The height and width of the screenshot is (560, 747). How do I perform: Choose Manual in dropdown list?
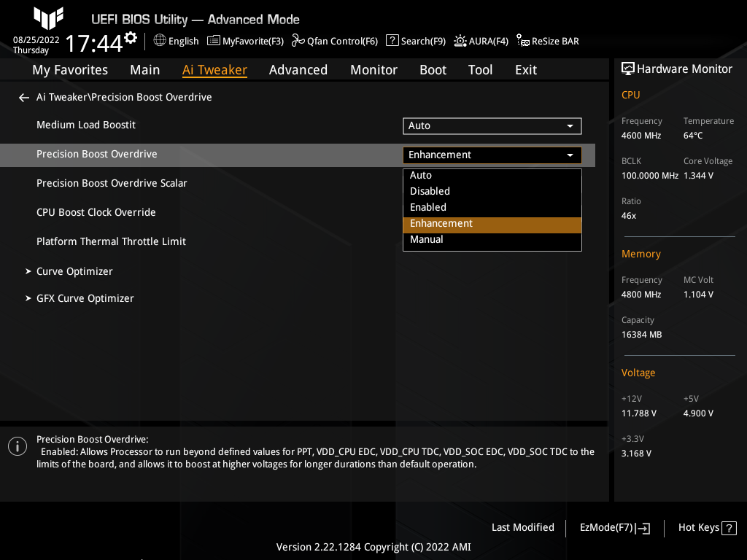click(x=492, y=239)
